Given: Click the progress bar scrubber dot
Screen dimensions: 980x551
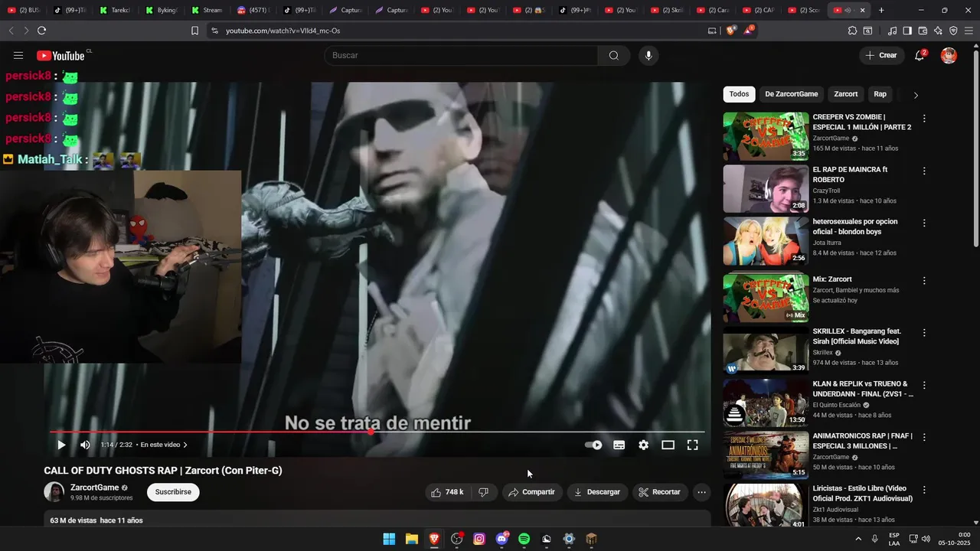Looking at the screenshot, I should point(371,432).
